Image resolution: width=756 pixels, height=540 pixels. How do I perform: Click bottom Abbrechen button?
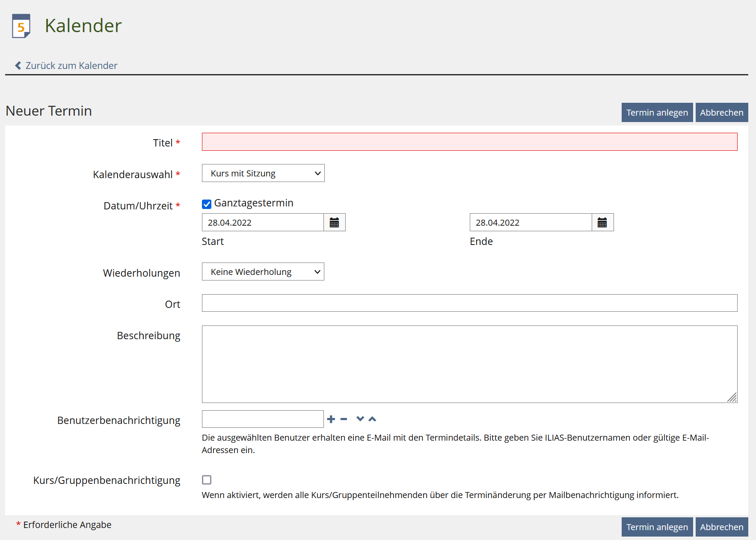(721, 527)
